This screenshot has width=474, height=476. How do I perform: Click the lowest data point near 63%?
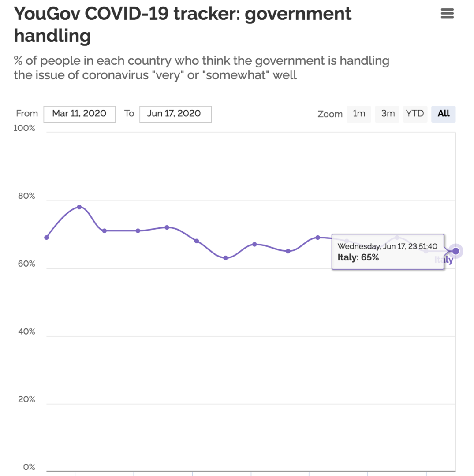pos(226,258)
